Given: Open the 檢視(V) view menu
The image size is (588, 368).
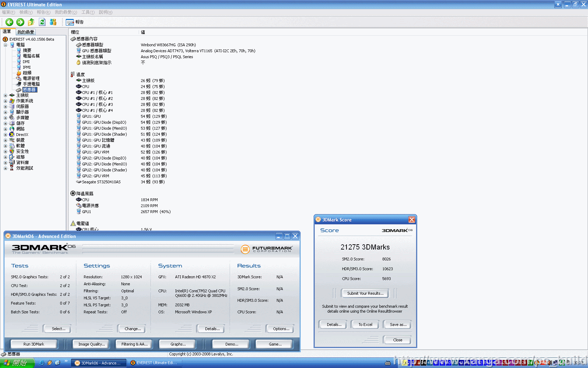Looking at the screenshot, I should click(26, 12).
